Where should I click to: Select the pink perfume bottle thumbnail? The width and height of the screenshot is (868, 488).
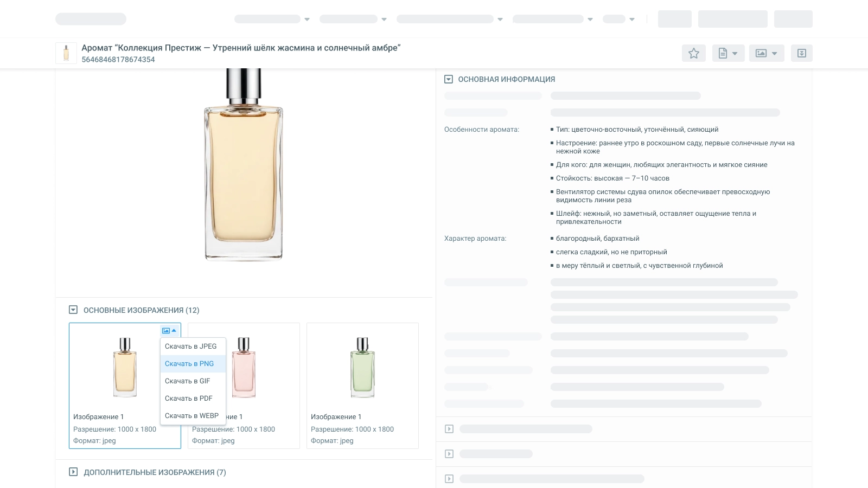coord(244,368)
